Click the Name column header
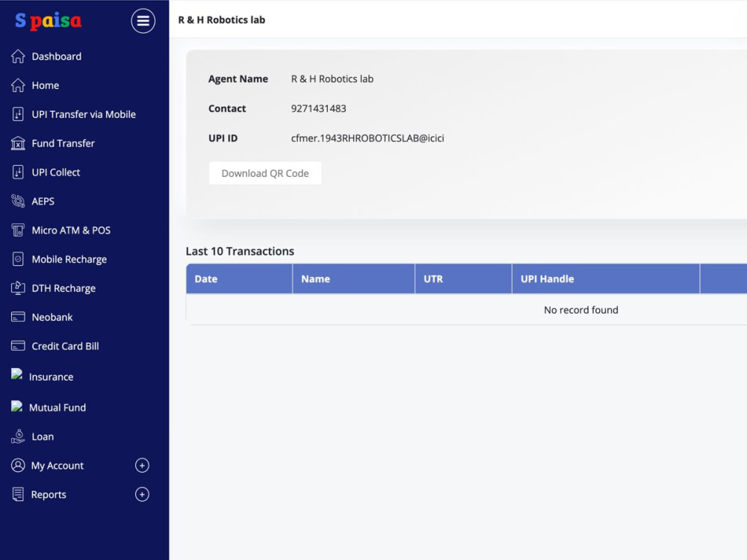Screen dimensions: 747x560 pyautogui.click(x=353, y=279)
